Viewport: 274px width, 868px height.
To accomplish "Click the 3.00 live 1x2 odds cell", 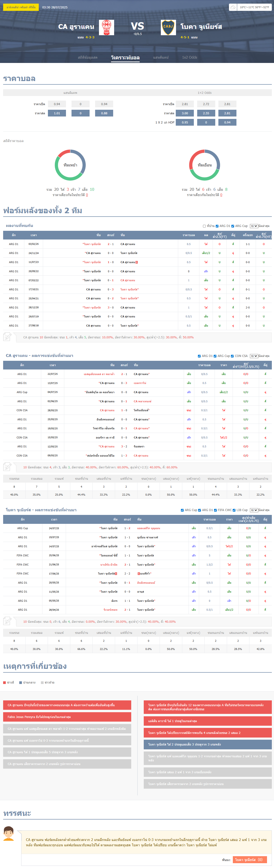I will pyautogui.click(x=185, y=113).
